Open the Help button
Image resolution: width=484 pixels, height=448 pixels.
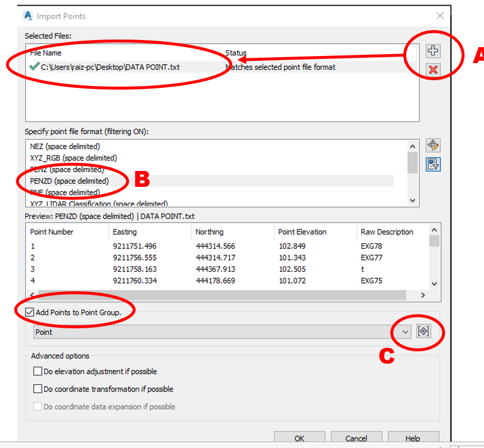click(x=413, y=439)
